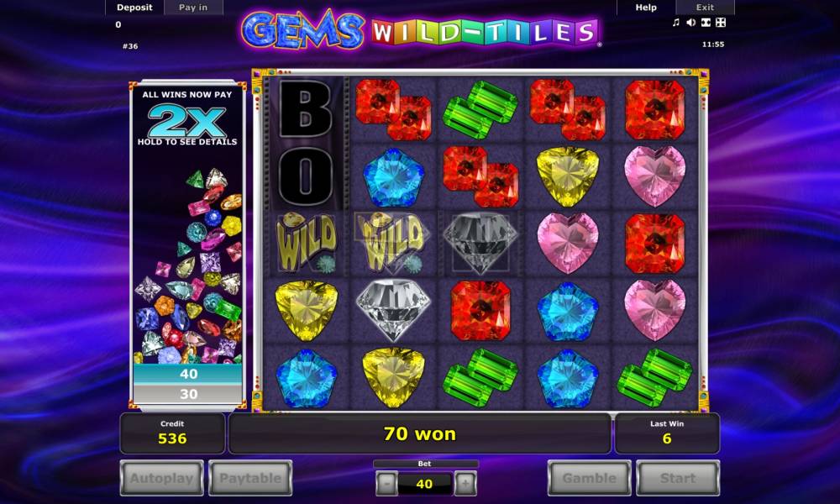Decrease bet with minus button

386,484
